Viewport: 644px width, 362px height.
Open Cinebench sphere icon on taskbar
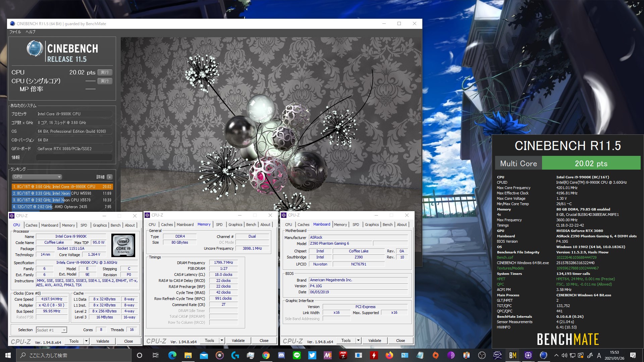click(544, 355)
